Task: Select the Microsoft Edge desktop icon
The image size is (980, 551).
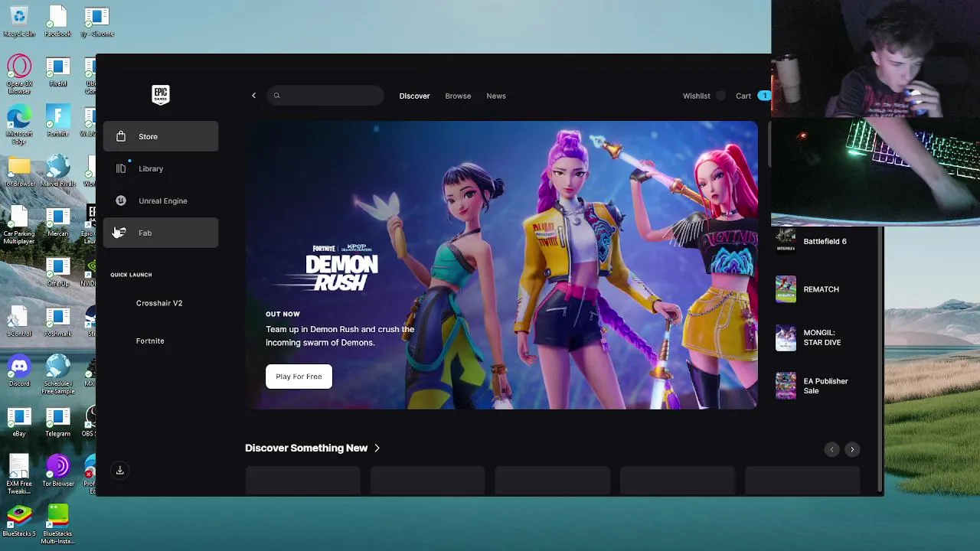Action: tap(19, 126)
